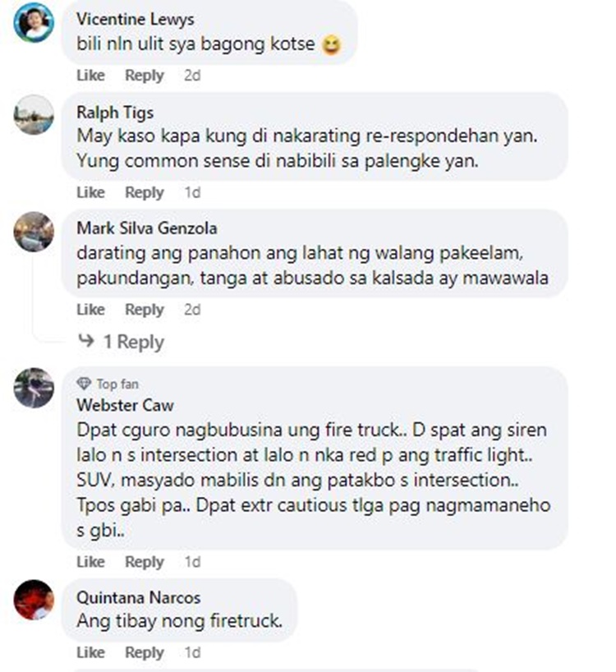Reply to Webster Caw's comment
The image size is (616, 672).
(x=145, y=562)
